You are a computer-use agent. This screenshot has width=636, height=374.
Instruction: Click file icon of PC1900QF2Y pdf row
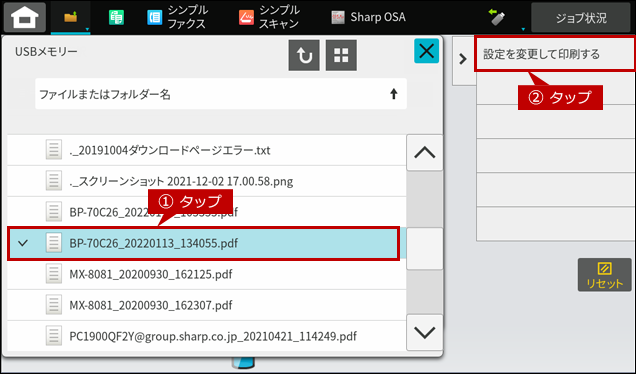(54, 336)
